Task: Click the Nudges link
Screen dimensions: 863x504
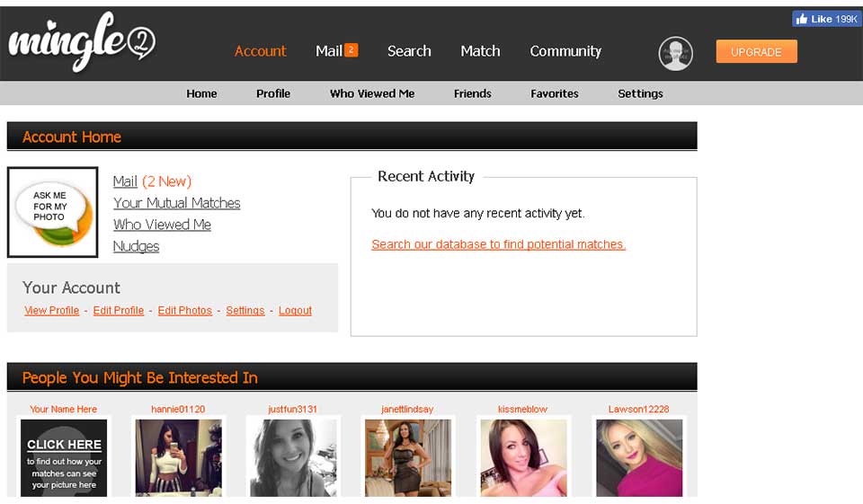Action: (x=136, y=246)
